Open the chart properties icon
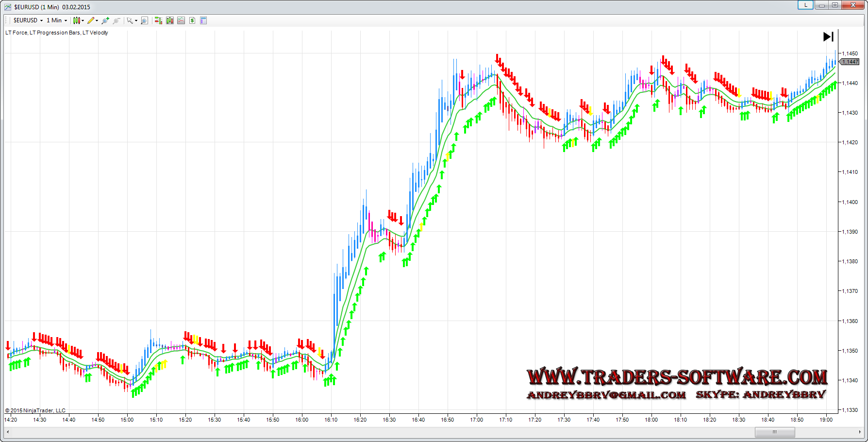 tap(203, 20)
